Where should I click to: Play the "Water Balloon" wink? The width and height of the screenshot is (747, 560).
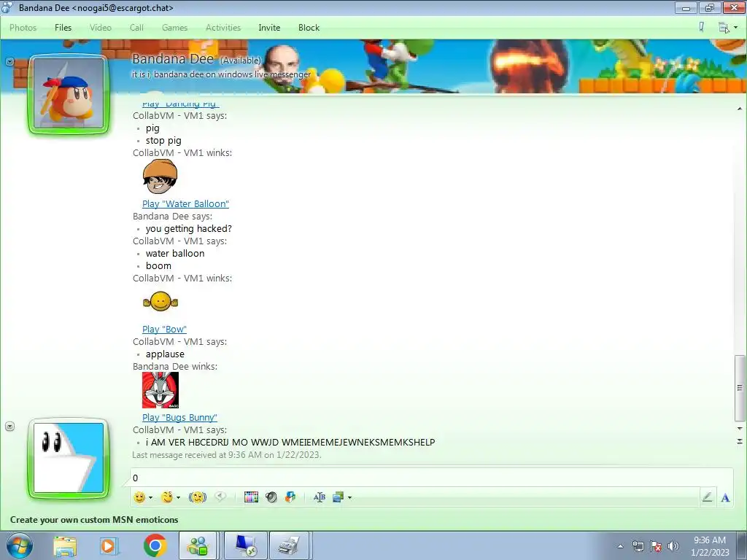tap(185, 204)
